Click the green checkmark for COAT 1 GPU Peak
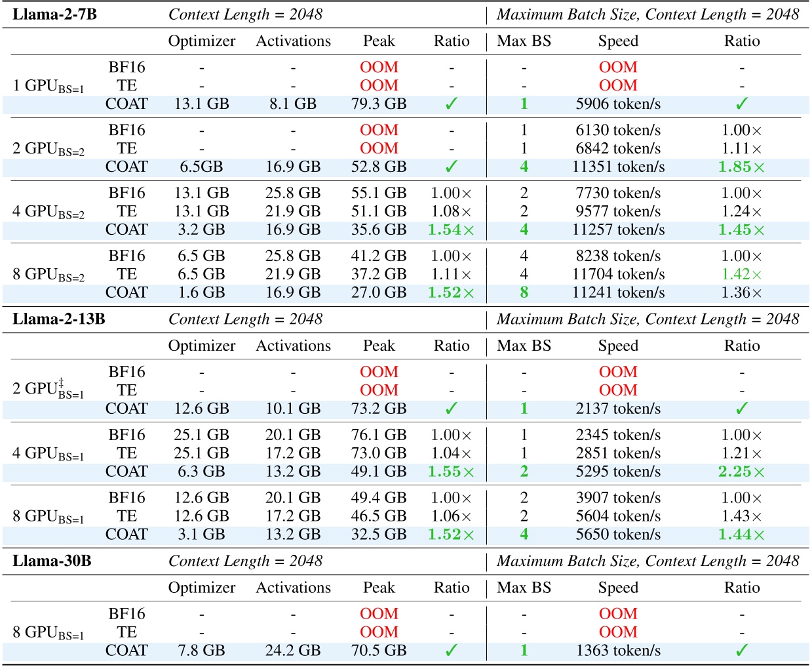This screenshot has width=812, height=667. (x=452, y=103)
